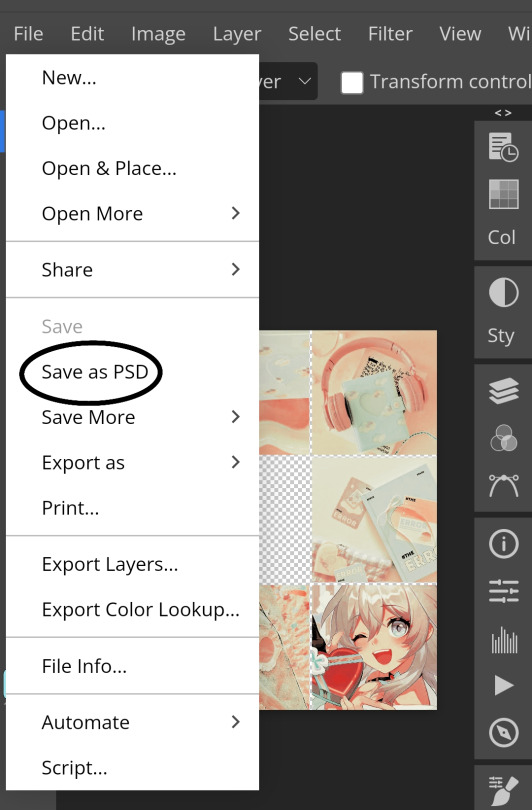Open the Image menu
532x810 pixels.
coord(158,34)
